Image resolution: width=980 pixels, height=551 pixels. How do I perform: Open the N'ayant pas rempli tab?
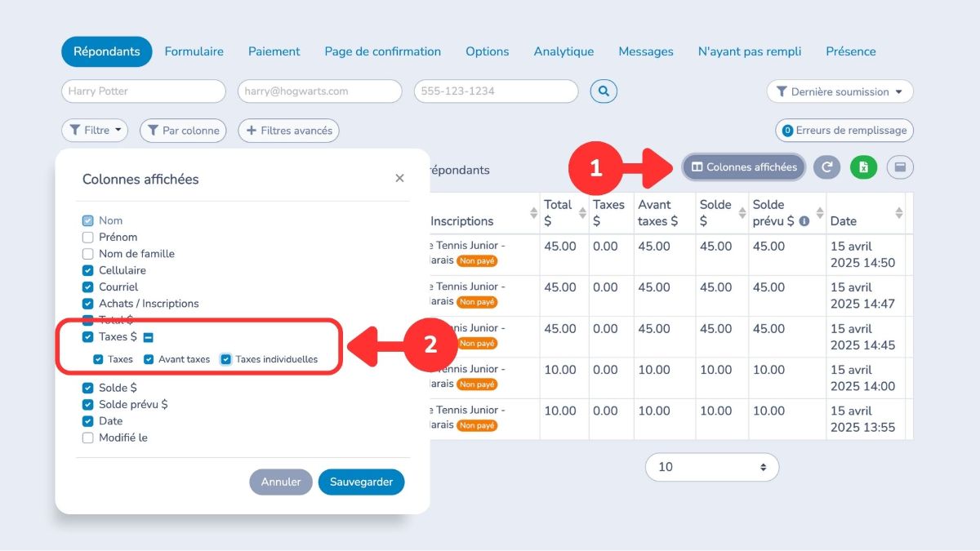[750, 51]
